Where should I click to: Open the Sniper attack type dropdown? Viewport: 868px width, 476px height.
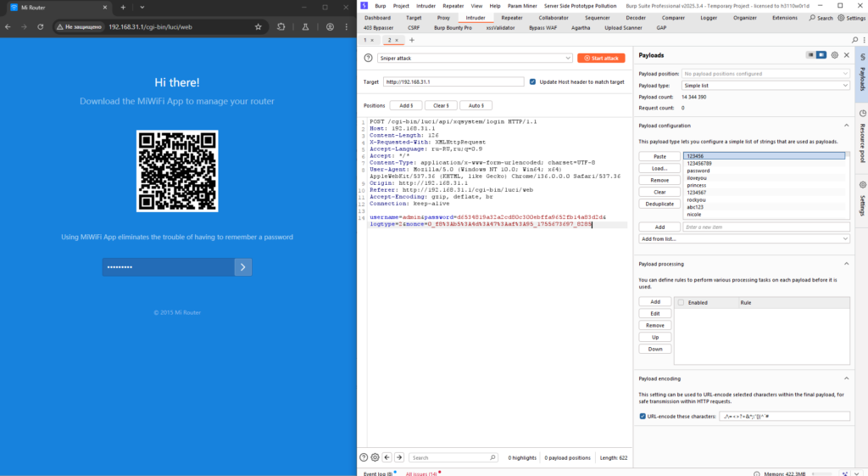[475, 58]
